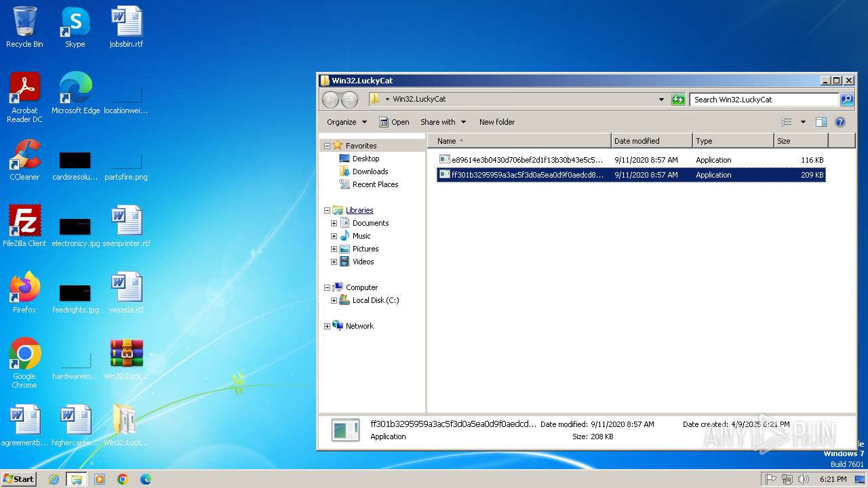Open Windows Media Player taskbar icon
This screenshot has height=488, width=868.
100,479
